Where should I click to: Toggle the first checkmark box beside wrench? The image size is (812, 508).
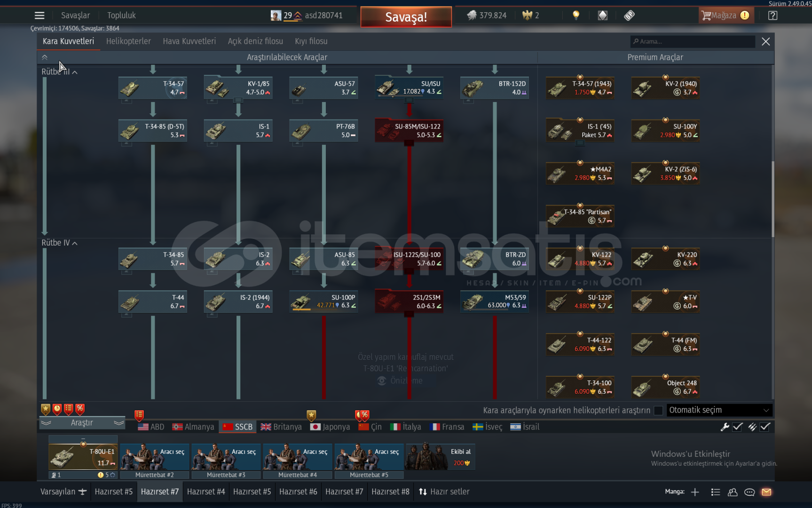(x=738, y=427)
